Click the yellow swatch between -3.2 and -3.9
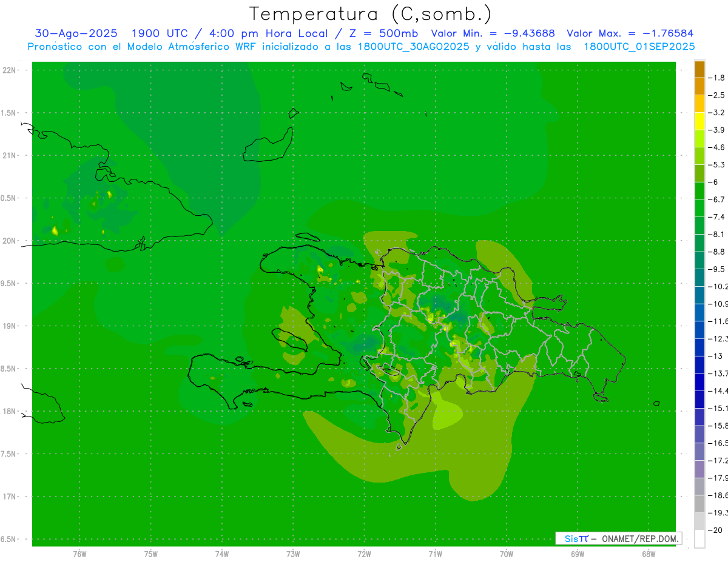The image size is (728, 562). [x=699, y=121]
